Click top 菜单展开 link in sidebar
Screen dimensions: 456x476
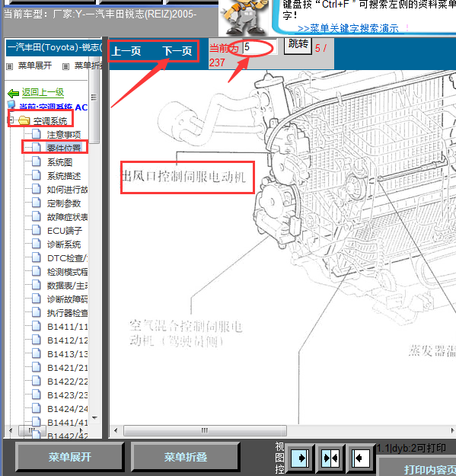pyautogui.click(x=34, y=65)
